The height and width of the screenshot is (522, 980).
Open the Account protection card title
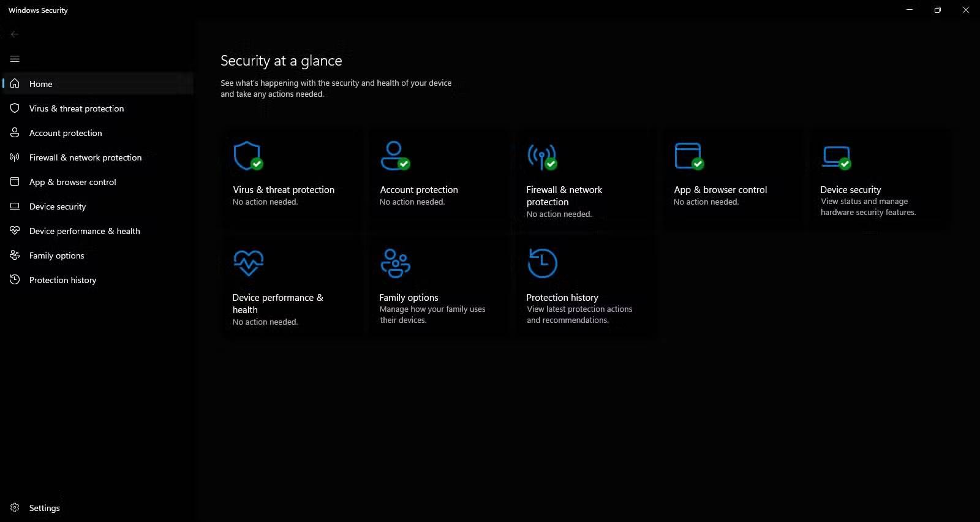point(419,190)
